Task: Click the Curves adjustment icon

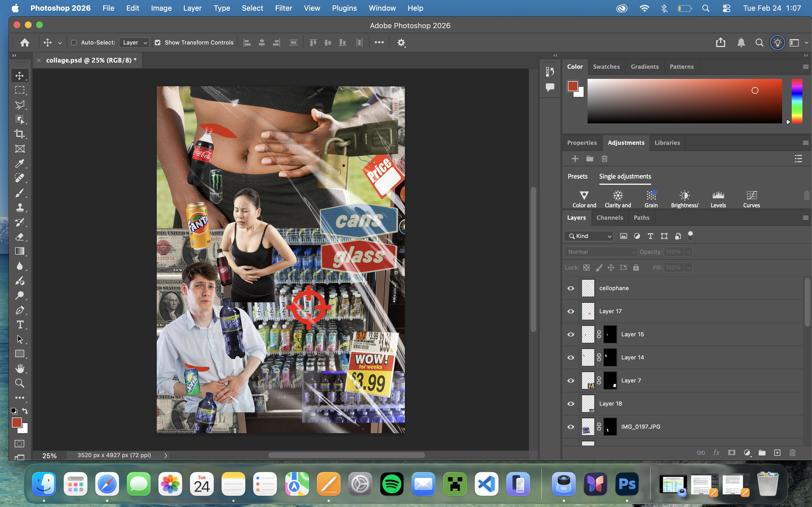Action: click(751, 195)
